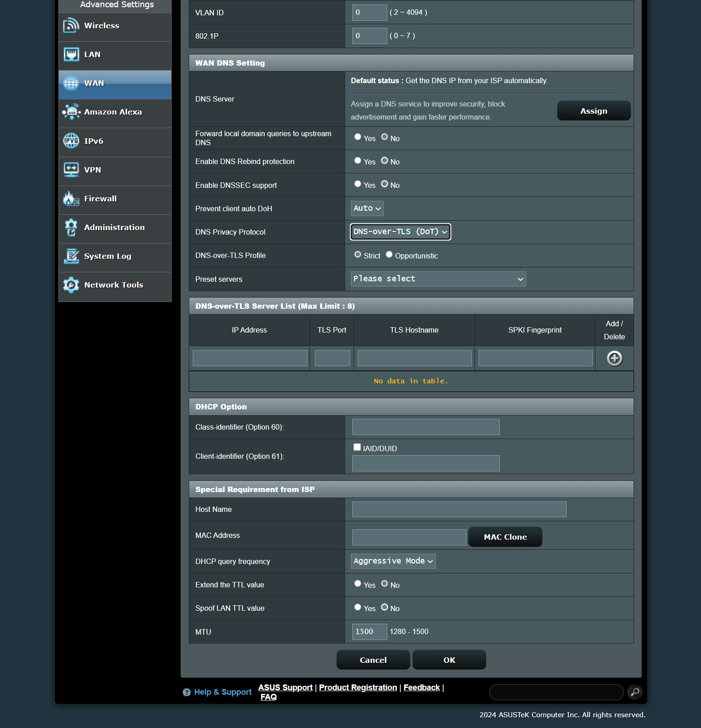Enable DNS Rebind protection with Yes

(x=358, y=160)
